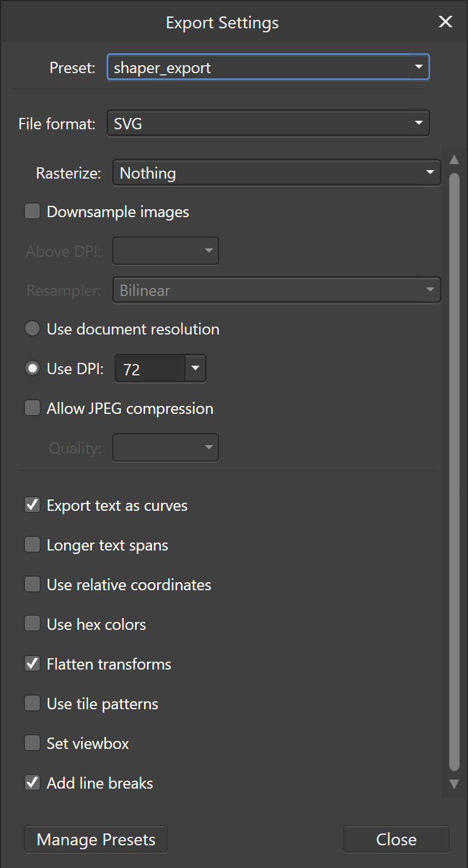Viewport: 468px width, 868px height.
Task: Open the Rasterize dropdown set to Nothing
Action: (x=276, y=173)
